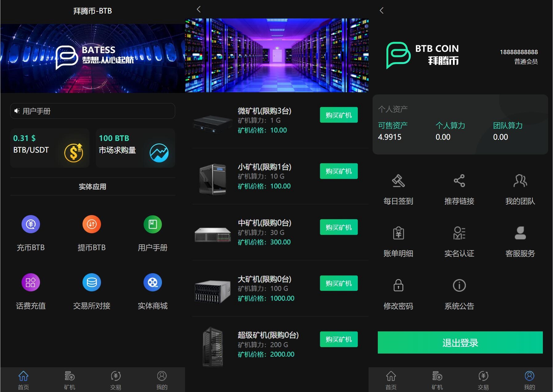This screenshot has height=392, width=553.
Task: Open the 实体商城 film reel icon
Action: (x=153, y=282)
